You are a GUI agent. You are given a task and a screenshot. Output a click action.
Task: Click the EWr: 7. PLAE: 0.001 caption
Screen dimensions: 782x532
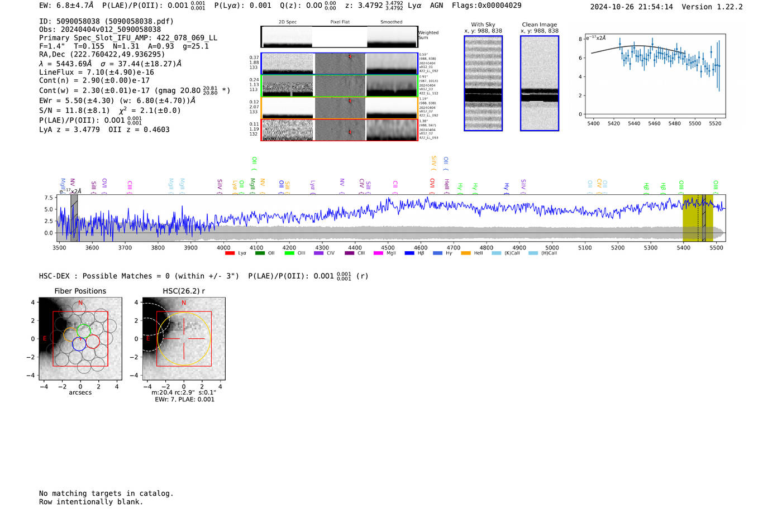click(x=184, y=400)
